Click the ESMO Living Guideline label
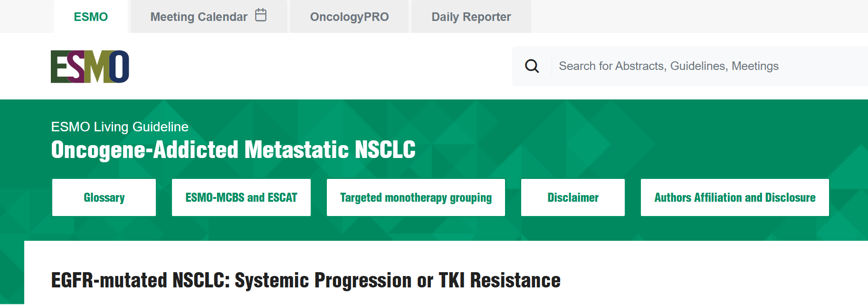This screenshot has width=868, height=305. click(120, 127)
